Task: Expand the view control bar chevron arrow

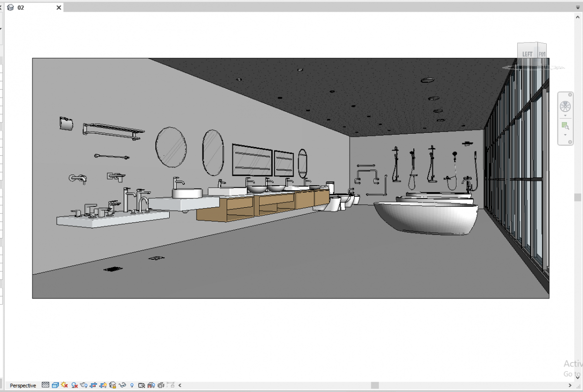Action: 179,385
